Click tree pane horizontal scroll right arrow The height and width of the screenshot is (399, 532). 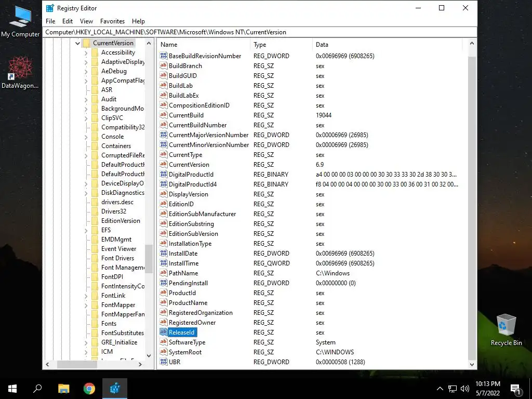click(x=140, y=364)
